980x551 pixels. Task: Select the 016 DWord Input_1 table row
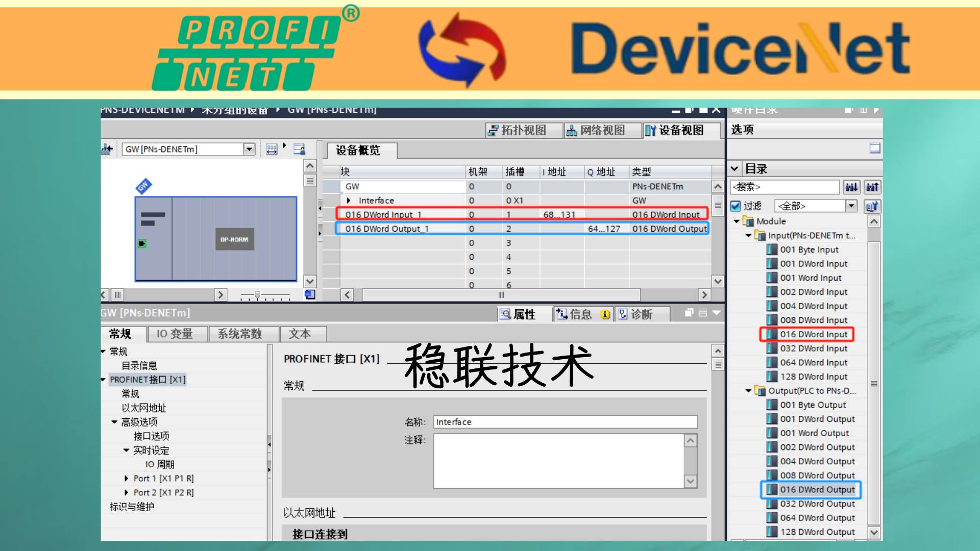[522, 214]
